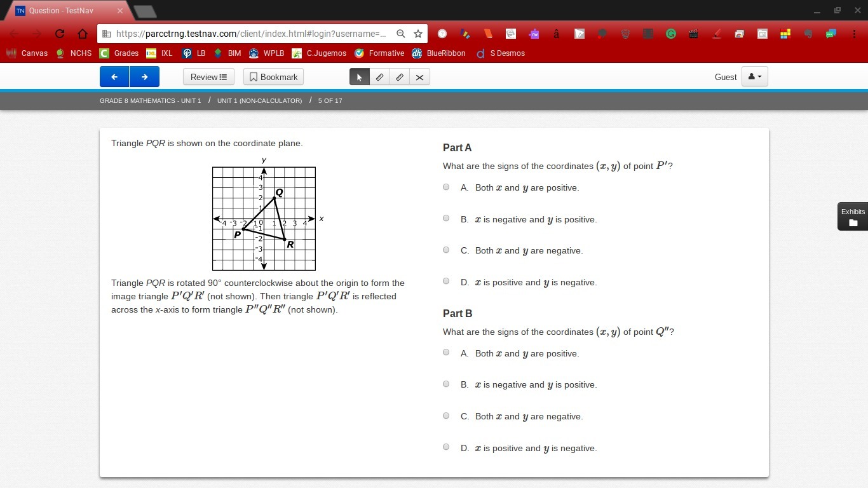Open the paper plane extension icon
Viewport: 868px width, 488px height.
580,34
